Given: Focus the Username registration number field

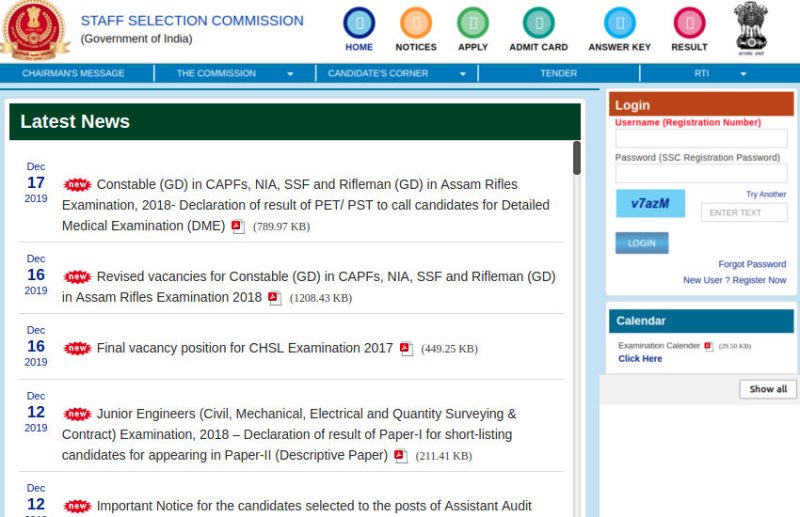Looking at the screenshot, I should (x=701, y=138).
